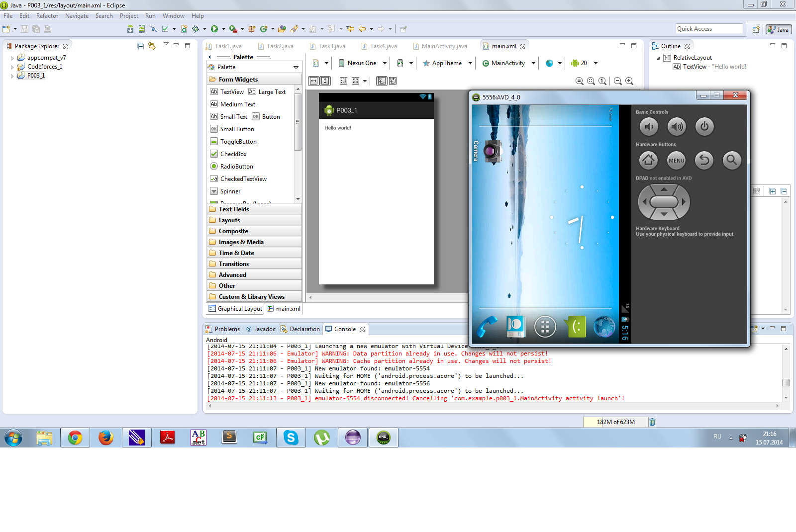Click the garbage collector trash icon
Image resolution: width=796 pixels, height=532 pixels.
click(x=652, y=422)
